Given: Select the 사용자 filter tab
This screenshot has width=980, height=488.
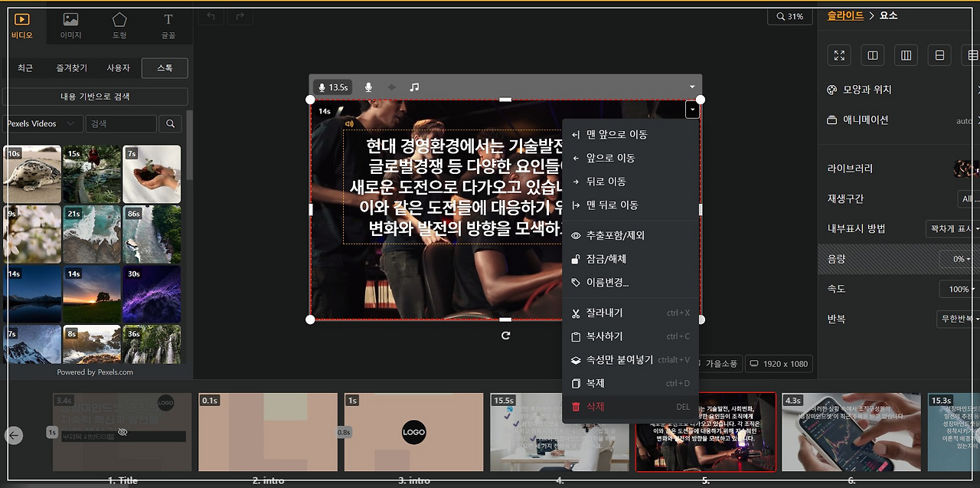Looking at the screenshot, I should pyautogui.click(x=118, y=68).
